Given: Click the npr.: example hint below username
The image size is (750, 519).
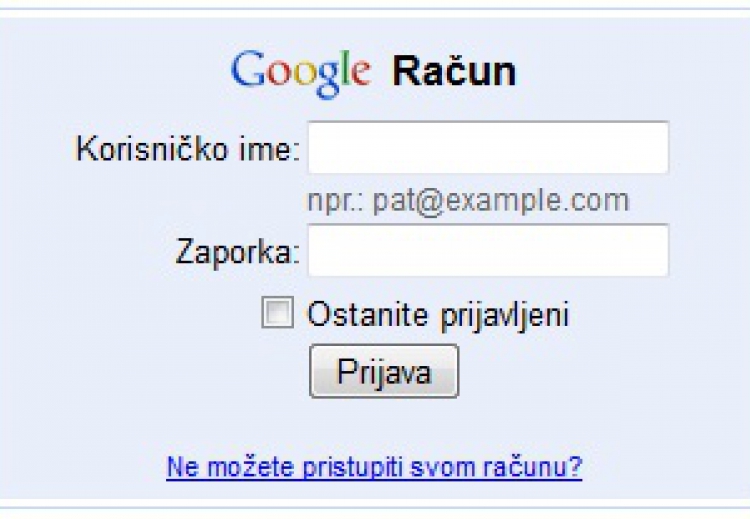Looking at the screenshot, I should coord(468,201).
